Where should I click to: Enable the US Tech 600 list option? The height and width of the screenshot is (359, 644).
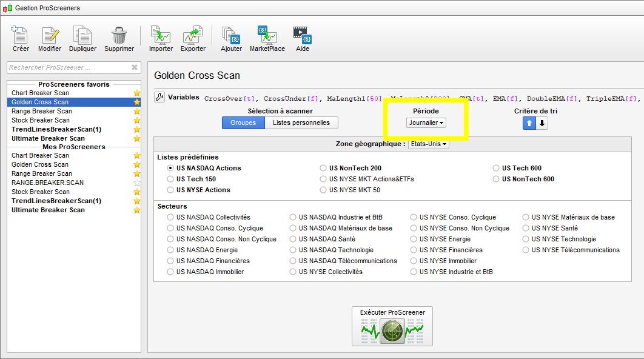[x=495, y=168]
